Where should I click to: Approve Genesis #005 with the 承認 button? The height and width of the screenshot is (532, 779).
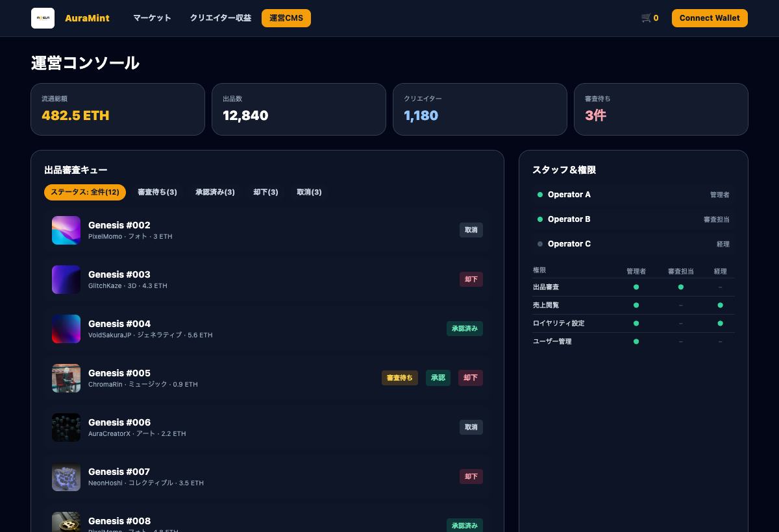pyautogui.click(x=438, y=378)
